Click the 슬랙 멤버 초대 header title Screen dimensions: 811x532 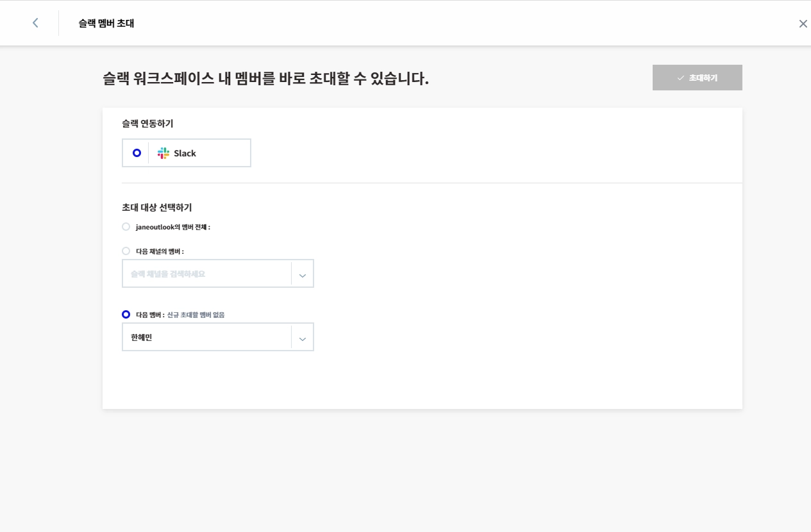[x=106, y=23]
